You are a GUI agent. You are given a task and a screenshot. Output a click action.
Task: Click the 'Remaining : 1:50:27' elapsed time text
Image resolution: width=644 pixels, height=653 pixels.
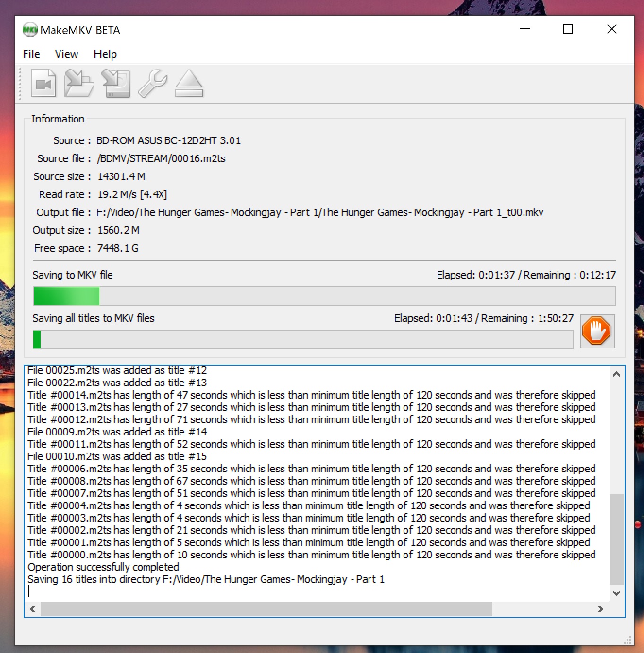(x=484, y=318)
